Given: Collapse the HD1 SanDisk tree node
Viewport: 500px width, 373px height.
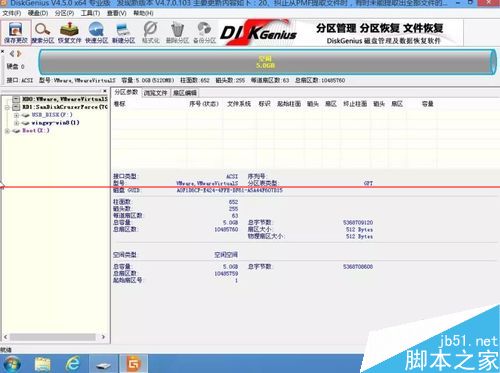Looking at the screenshot, I should (7, 107).
